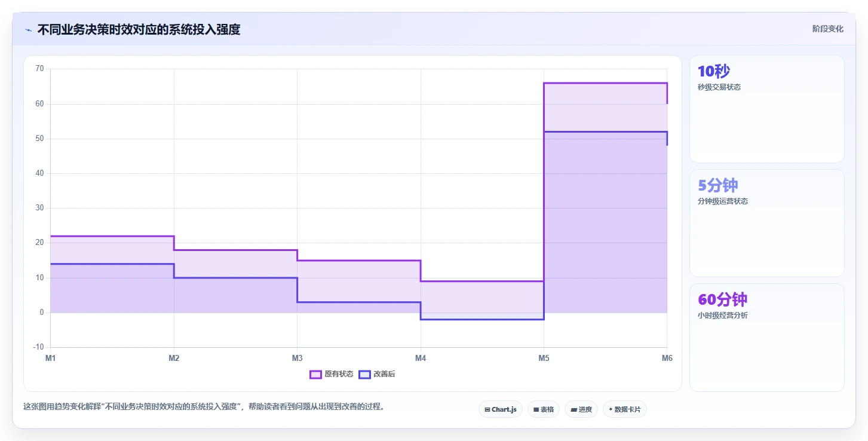Click the 20 y-axis value
Screen dimensions: 868x441
[39, 243]
